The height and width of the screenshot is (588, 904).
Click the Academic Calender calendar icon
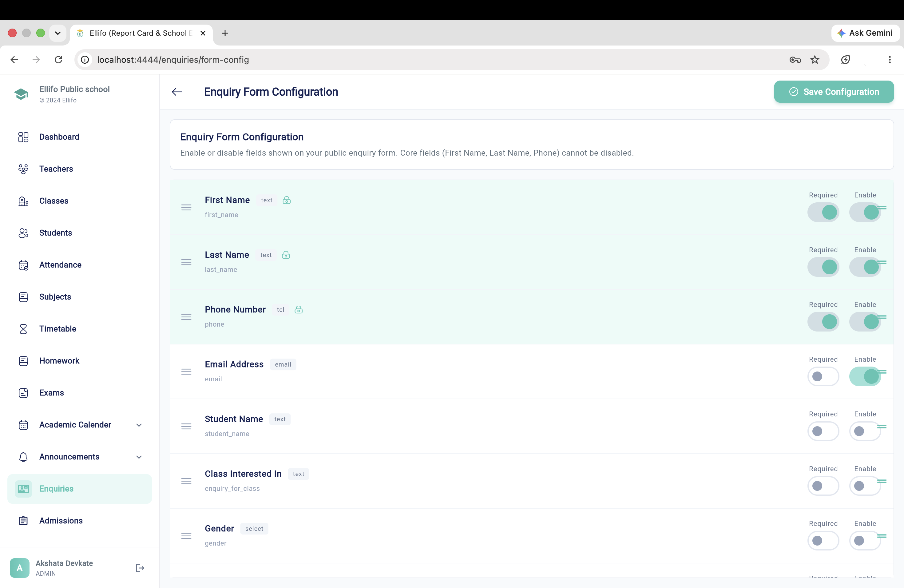point(23,425)
